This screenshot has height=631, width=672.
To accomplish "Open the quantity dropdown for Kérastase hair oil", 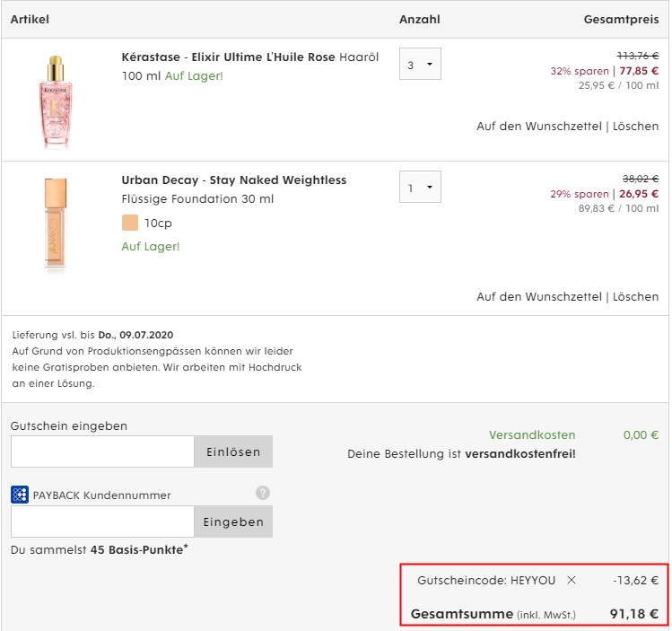I will coord(420,64).
